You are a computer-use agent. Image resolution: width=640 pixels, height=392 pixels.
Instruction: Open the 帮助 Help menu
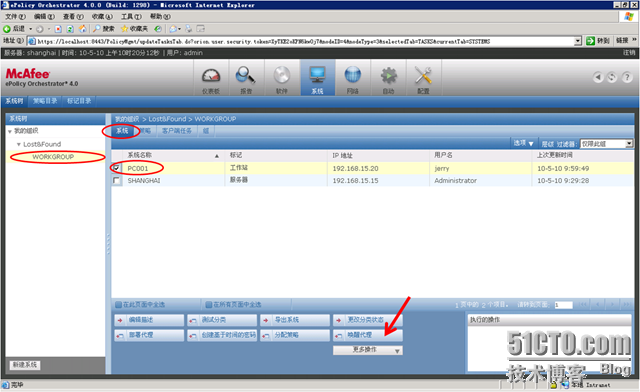(x=160, y=16)
